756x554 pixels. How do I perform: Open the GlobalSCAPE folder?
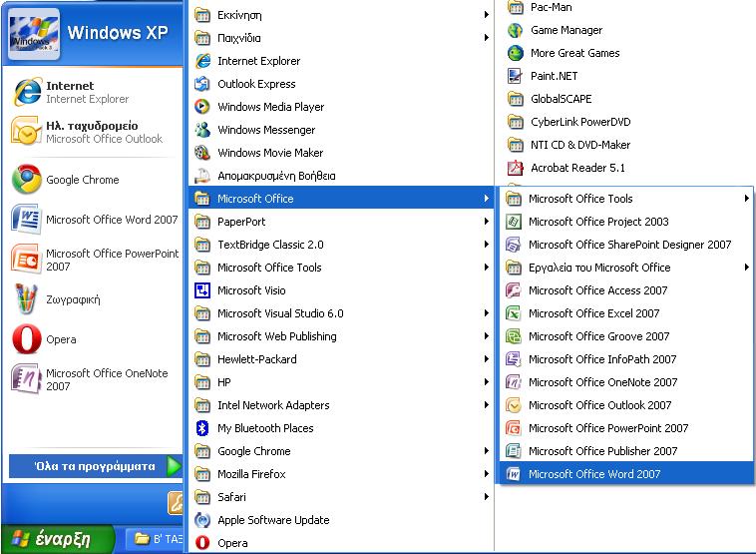(626, 99)
